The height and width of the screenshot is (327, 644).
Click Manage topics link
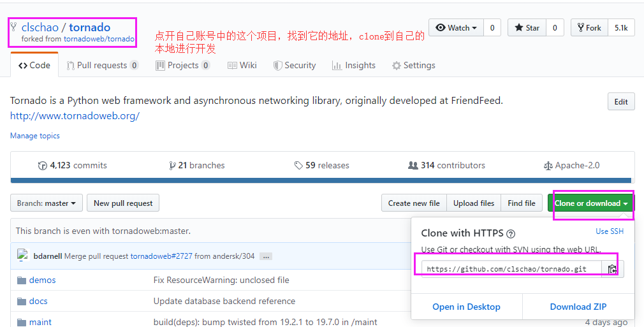point(35,136)
